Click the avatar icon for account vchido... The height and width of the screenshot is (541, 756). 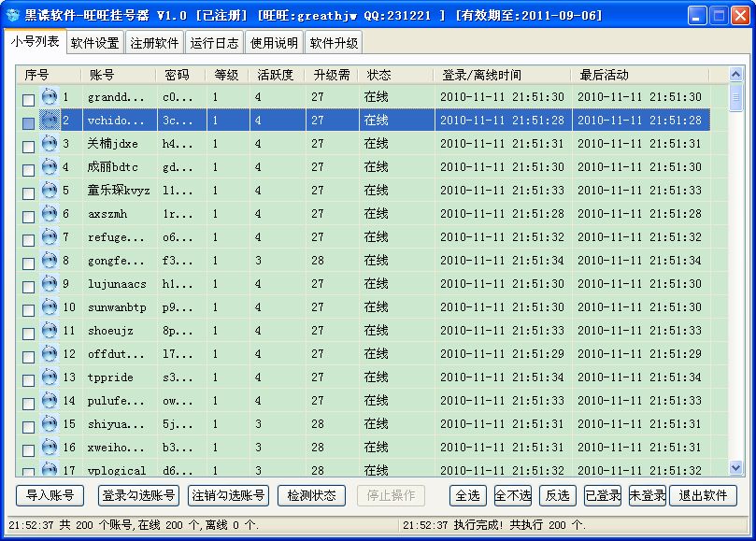point(50,120)
